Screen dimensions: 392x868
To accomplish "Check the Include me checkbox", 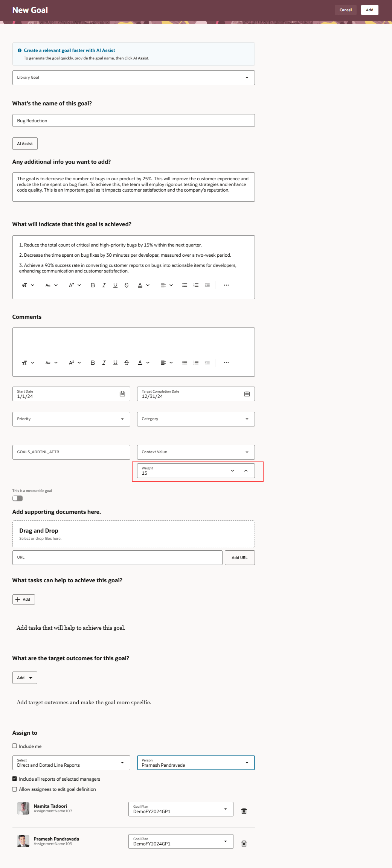I will coord(15,746).
